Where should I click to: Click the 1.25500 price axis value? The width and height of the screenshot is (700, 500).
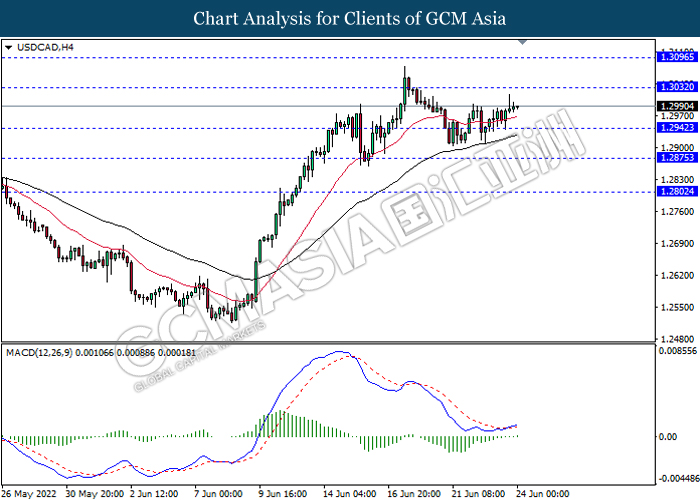(677, 308)
